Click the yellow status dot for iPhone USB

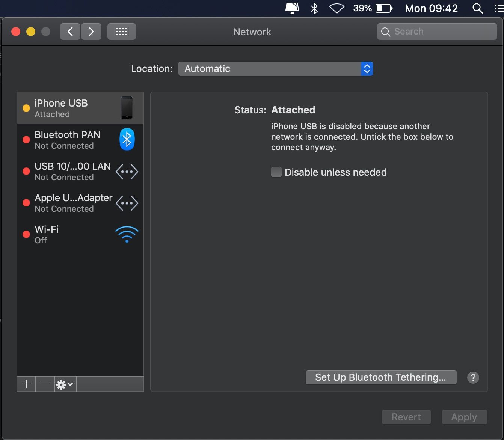pyautogui.click(x=26, y=108)
